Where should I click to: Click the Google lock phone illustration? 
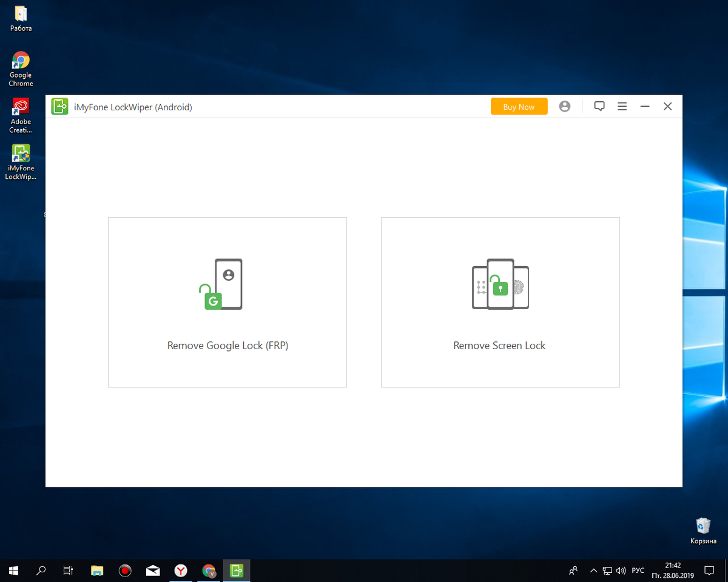(221, 284)
